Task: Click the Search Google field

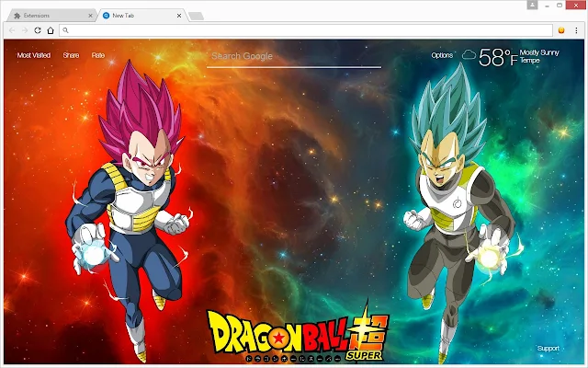Action: coord(294,57)
